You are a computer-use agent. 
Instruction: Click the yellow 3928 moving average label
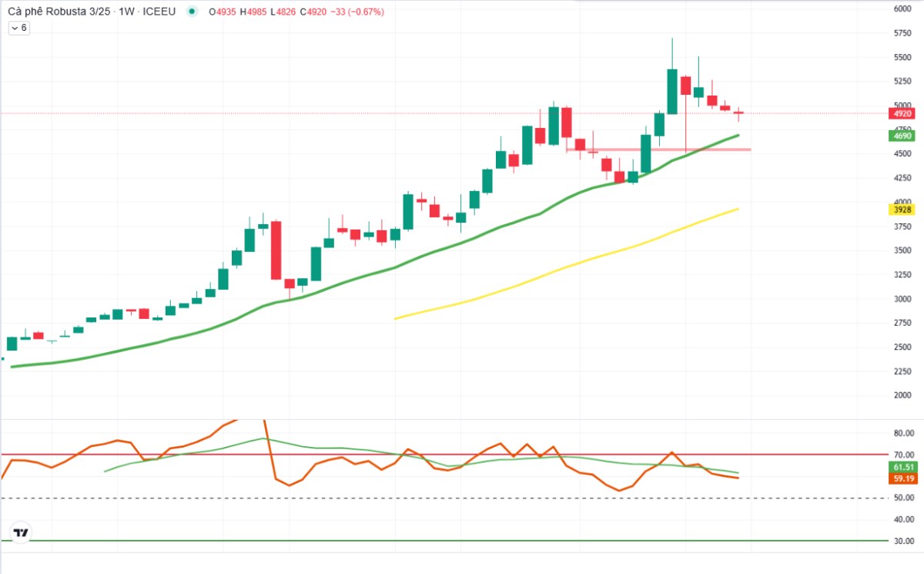tap(902, 210)
